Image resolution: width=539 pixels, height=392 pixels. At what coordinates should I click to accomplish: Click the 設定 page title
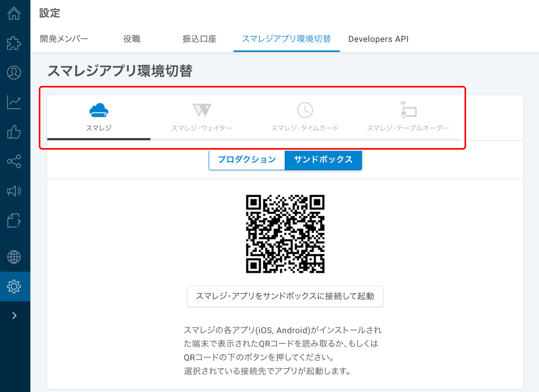(x=50, y=13)
